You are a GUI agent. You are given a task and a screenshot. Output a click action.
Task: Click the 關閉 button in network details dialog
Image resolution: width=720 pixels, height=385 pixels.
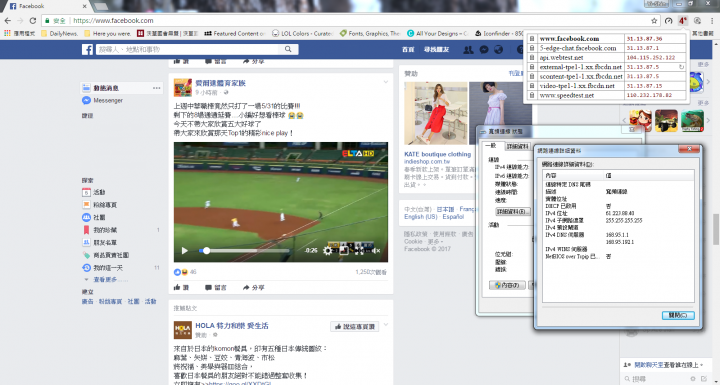[x=678, y=315]
